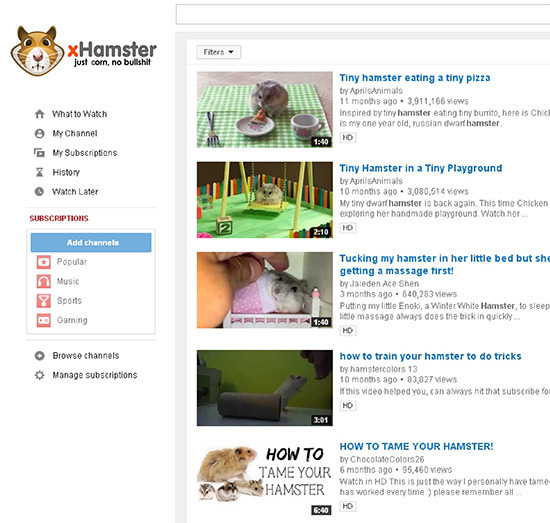Click the '3,911,166 views' text
This screenshot has width=550, height=523.
438,101
